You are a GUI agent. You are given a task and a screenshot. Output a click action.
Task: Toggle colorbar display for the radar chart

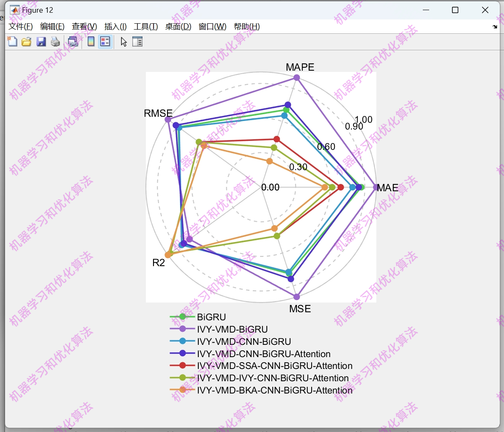[x=91, y=41]
